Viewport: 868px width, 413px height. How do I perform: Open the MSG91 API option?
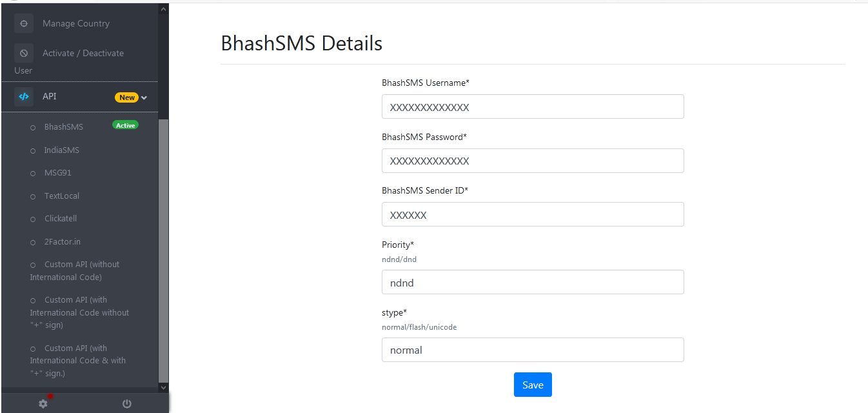[57, 173]
